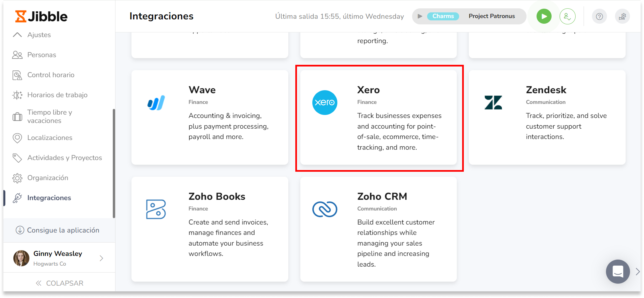The width and height of the screenshot is (644, 298).
Task: Select the Actividades y Proyectos tag icon
Action: click(17, 158)
